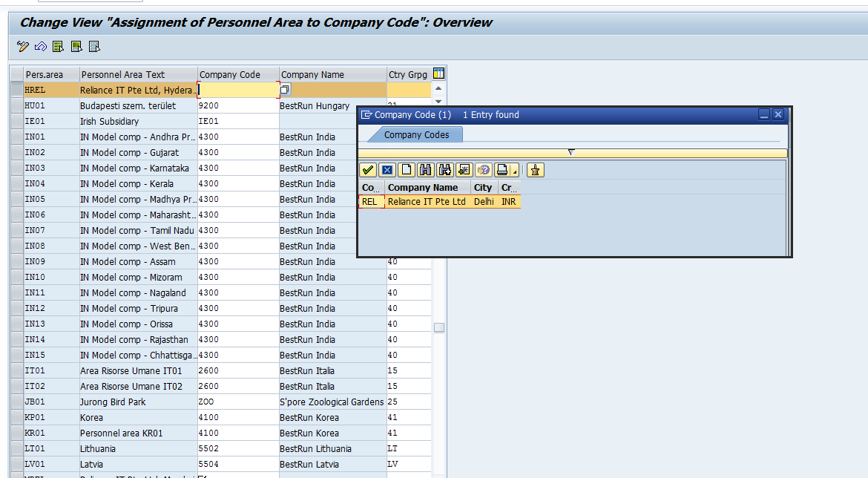Click the Find Next icon

coord(444,170)
